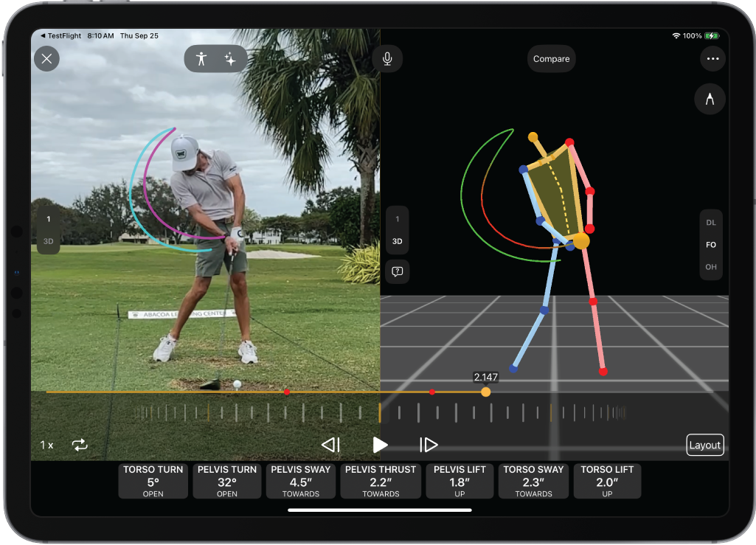Select the OH overhead view
The image size is (756, 545).
tap(711, 267)
